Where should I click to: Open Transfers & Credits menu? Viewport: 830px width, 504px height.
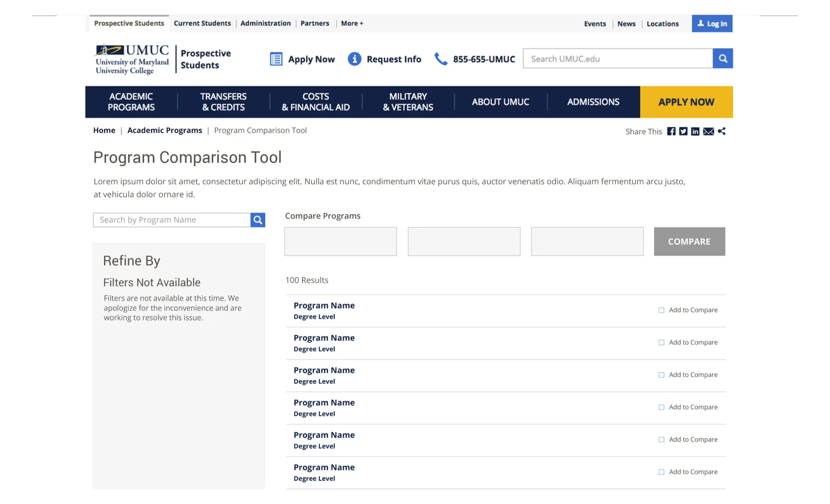(x=223, y=102)
